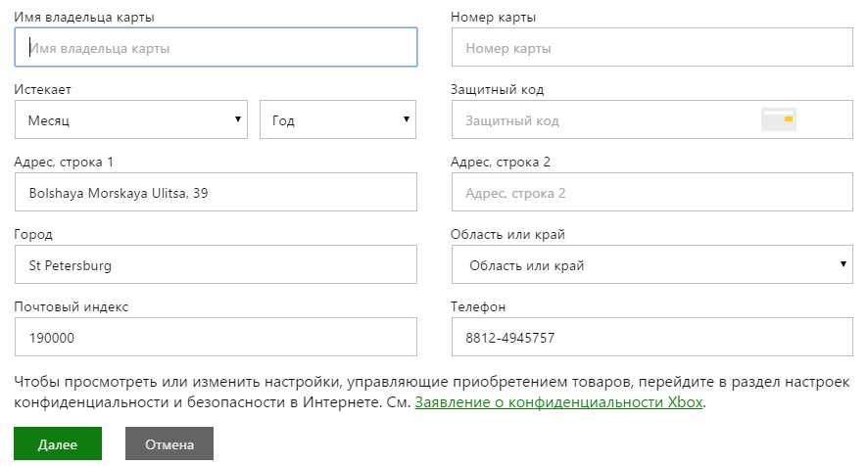Click the city field containing St Petersburg
This screenshot has height=466, width=868.
click(216, 265)
